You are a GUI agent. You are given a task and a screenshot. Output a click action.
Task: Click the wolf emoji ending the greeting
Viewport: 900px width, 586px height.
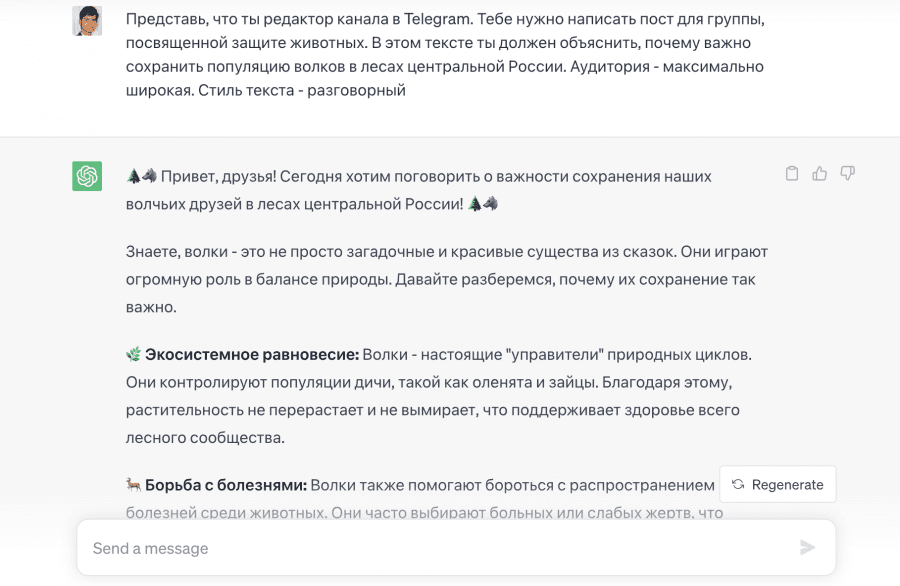(490, 203)
